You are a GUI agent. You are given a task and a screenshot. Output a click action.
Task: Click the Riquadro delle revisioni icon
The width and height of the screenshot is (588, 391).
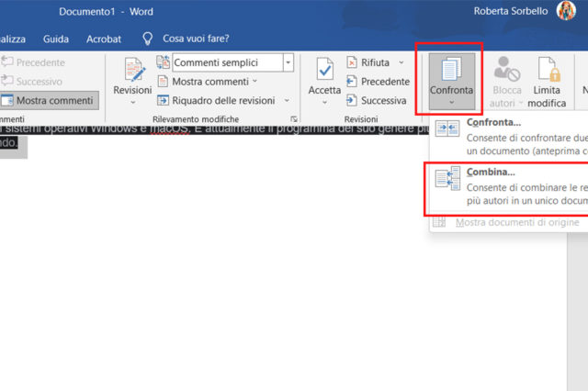(x=163, y=100)
